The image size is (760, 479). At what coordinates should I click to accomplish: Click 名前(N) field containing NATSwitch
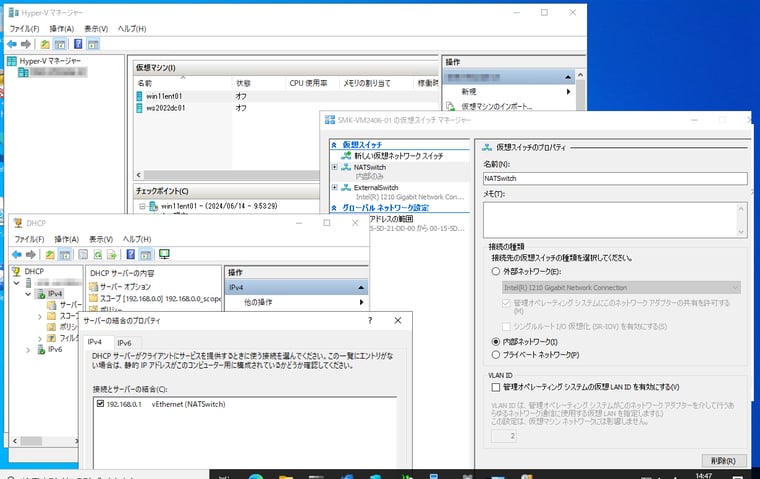[615, 178]
